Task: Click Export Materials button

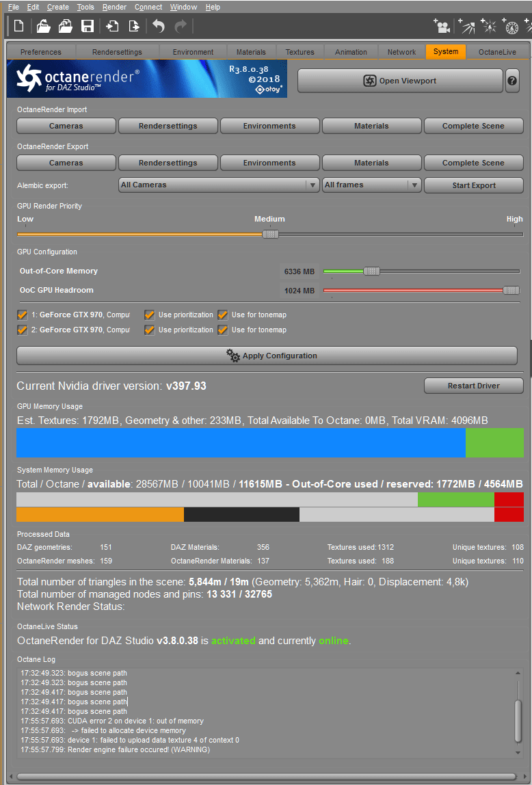Action: [371, 163]
